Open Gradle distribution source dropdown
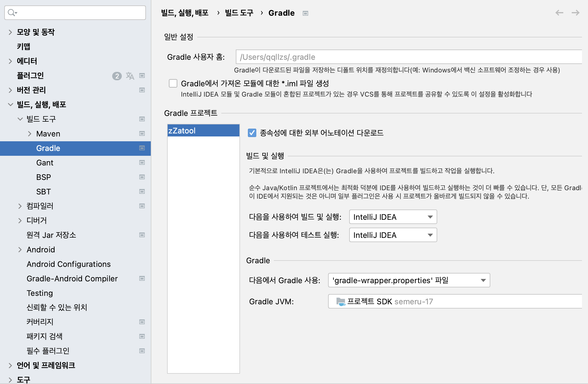Image resolution: width=588 pixels, height=384 pixels. [409, 280]
